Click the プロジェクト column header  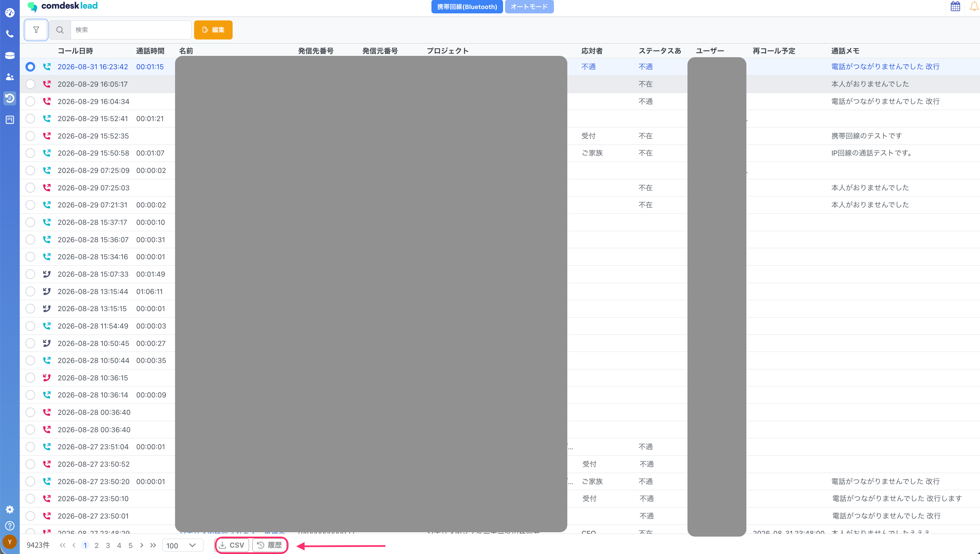447,51
